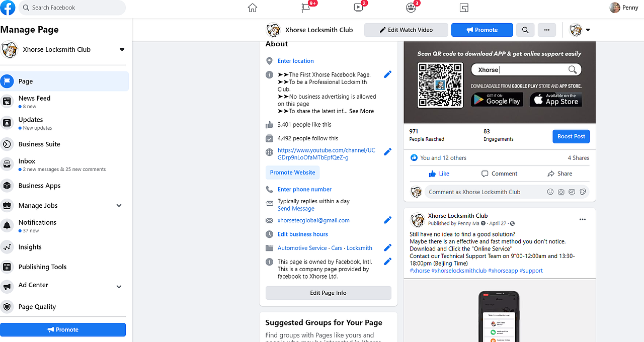Click the page search magnifier button
Screen dimensions: 644x342
tap(525, 30)
